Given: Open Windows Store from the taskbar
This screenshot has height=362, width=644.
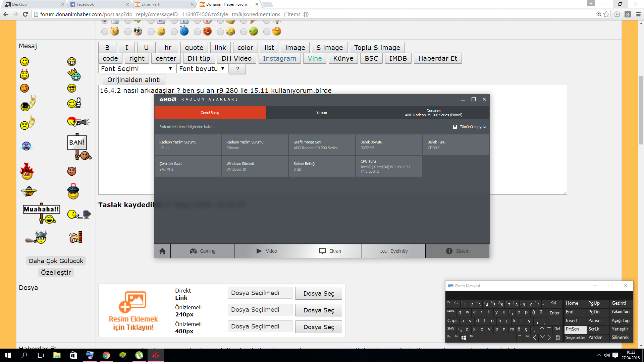Looking at the screenshot, I should tap(73, 355).
